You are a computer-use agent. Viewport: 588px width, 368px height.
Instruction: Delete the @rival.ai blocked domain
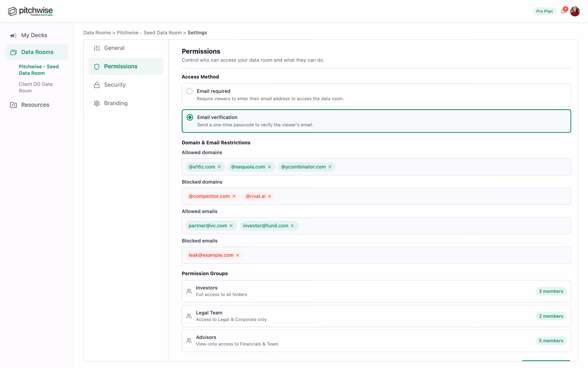coord(269,196)
